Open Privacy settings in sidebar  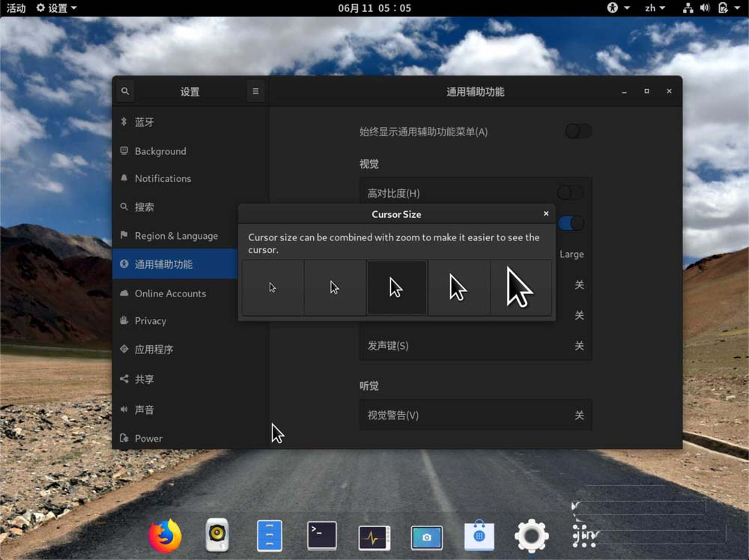coord(151,320)
